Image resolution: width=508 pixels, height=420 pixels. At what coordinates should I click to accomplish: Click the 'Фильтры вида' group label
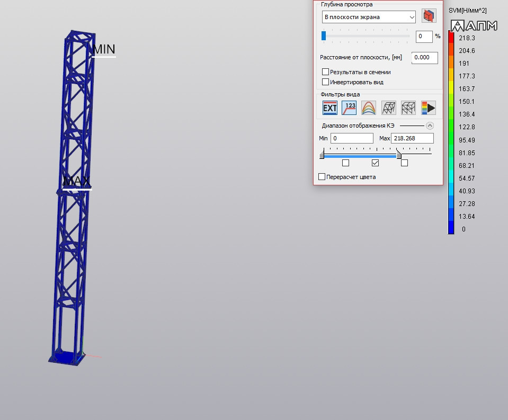(x=340, y=95)
